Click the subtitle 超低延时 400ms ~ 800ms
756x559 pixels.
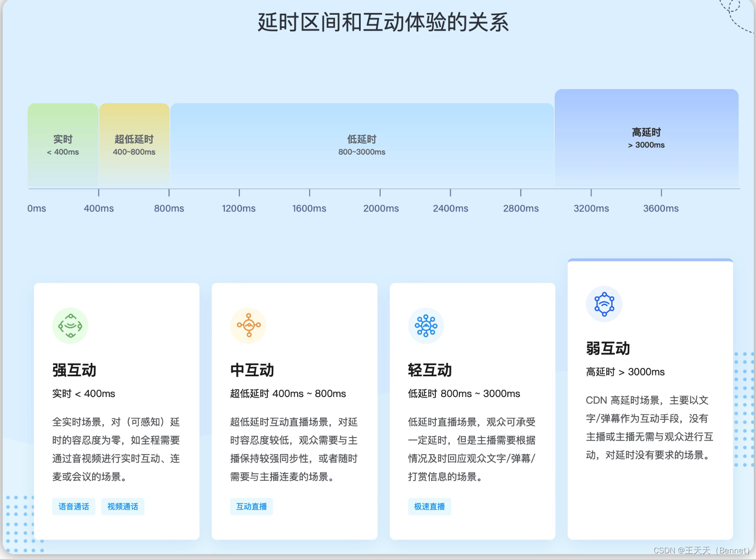click(x=288, y=394)
